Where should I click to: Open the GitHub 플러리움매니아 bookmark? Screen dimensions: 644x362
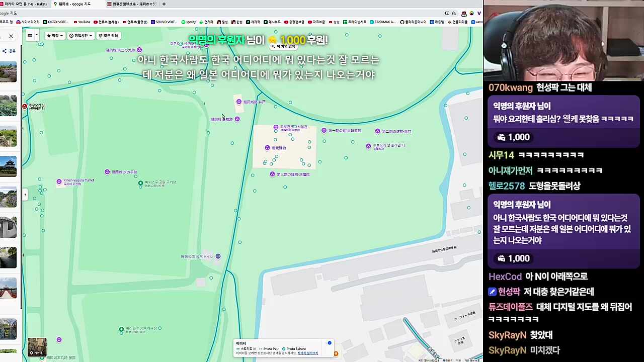click(x=413, y=22)
